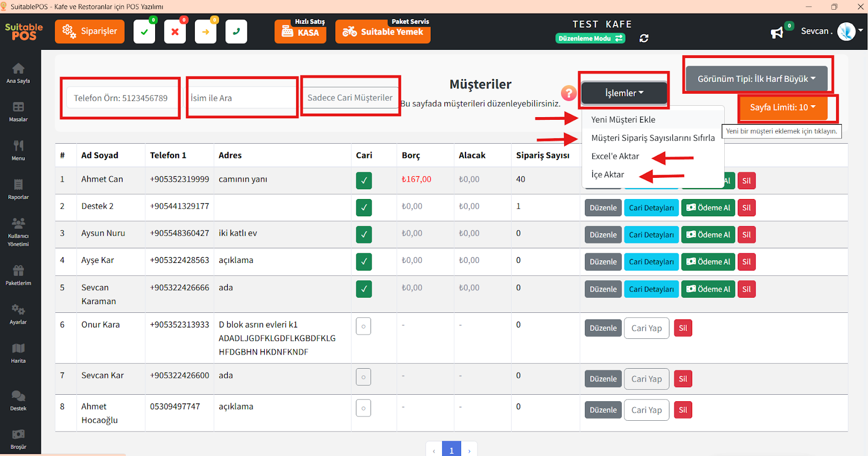Viewport: 868px width, 456px height.
Task: Expand the Sayfa Limiti: 10 dropdown
Action: tap(782, 107)
